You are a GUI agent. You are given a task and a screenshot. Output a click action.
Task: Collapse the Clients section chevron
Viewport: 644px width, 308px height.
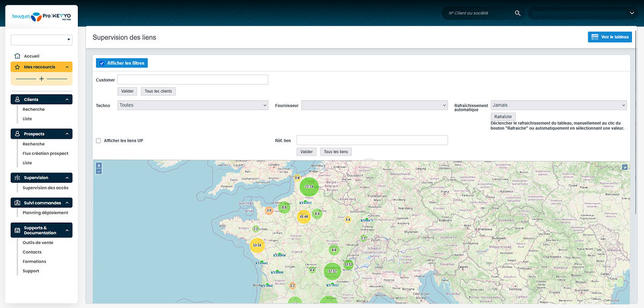click(x=66, y=99)
